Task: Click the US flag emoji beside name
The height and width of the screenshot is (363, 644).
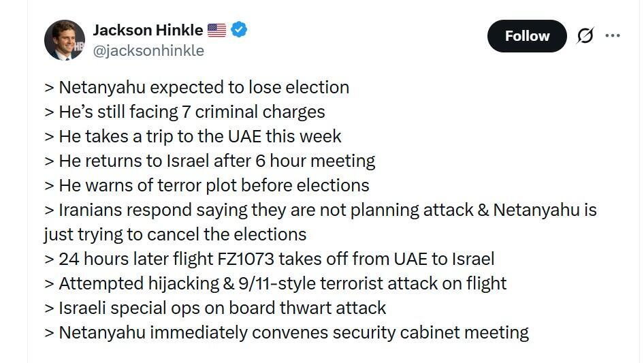Action: click(x=216, y=30)
